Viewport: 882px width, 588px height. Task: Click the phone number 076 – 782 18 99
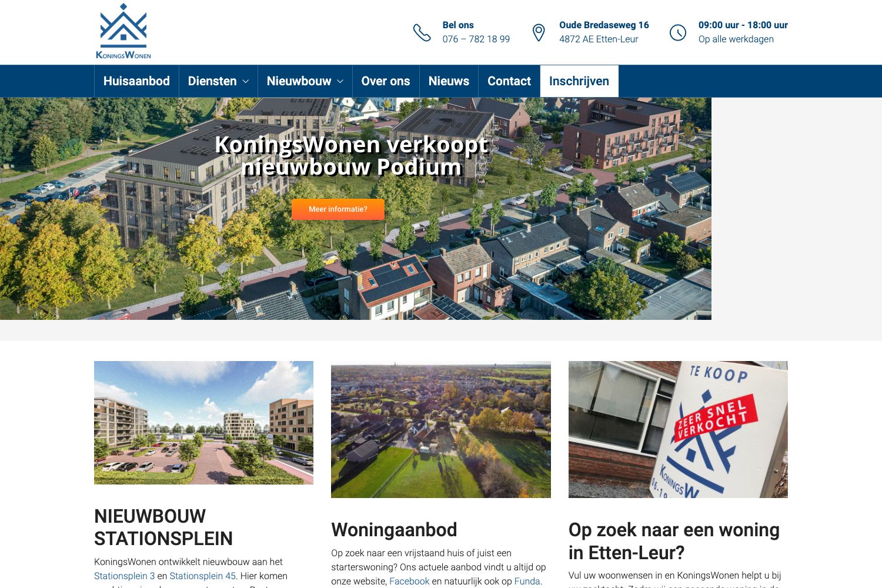476,39
